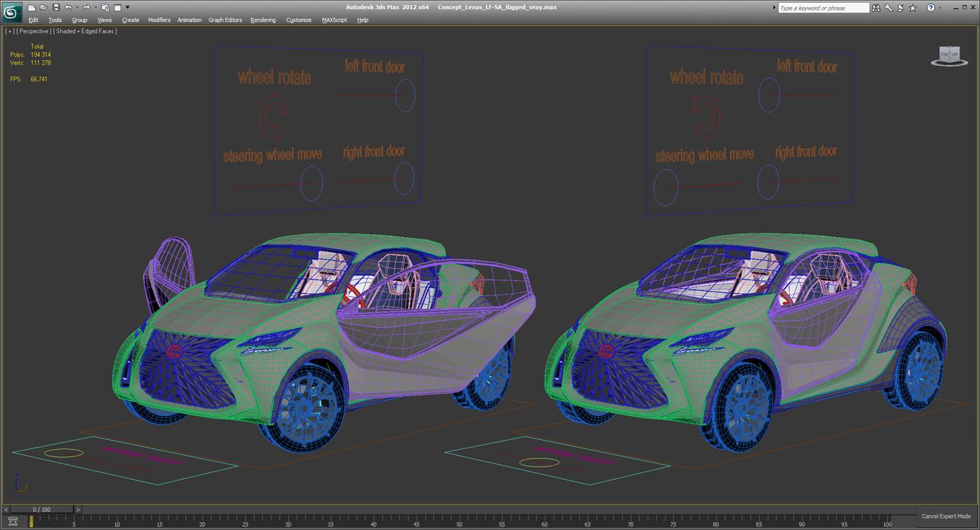This screenshot has width=980, height=530.
Task: Click the previous frame arrow on time slider
Action: 7,509
